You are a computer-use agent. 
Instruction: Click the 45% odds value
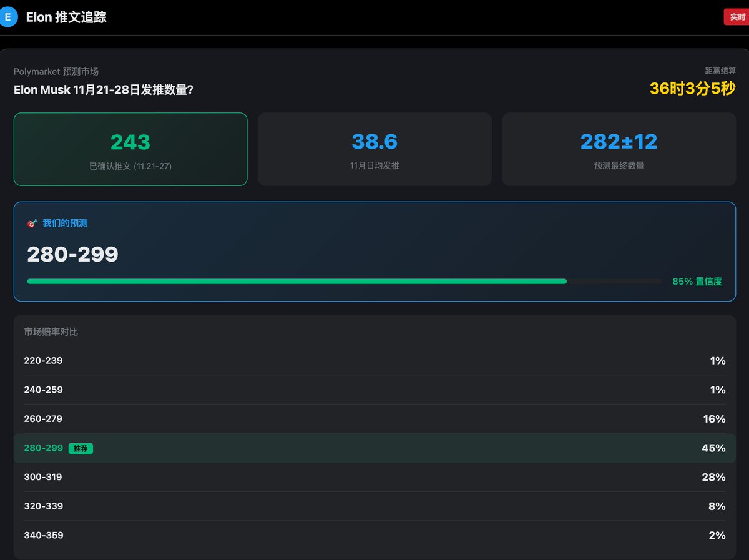tap(713, 448)
